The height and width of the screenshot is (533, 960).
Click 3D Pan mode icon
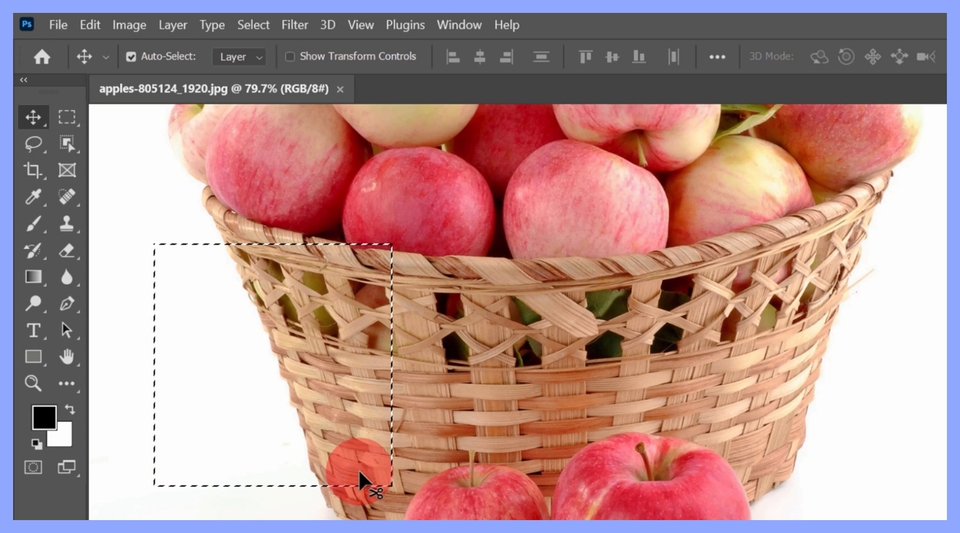[x=872, y=57]
